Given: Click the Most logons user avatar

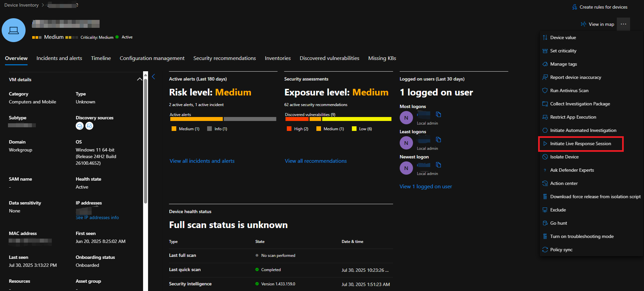Looking at the screenshot, I should pos(406,118).
